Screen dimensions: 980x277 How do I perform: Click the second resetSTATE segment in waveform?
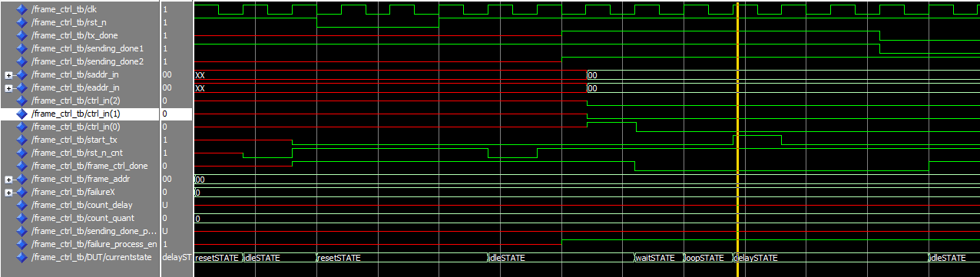point(402,258)
